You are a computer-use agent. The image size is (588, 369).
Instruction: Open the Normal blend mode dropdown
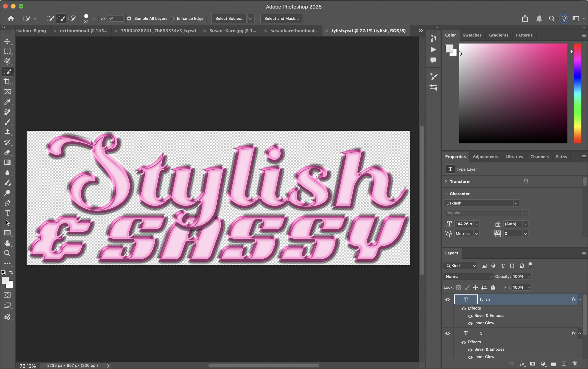click(x=468, y=276)
